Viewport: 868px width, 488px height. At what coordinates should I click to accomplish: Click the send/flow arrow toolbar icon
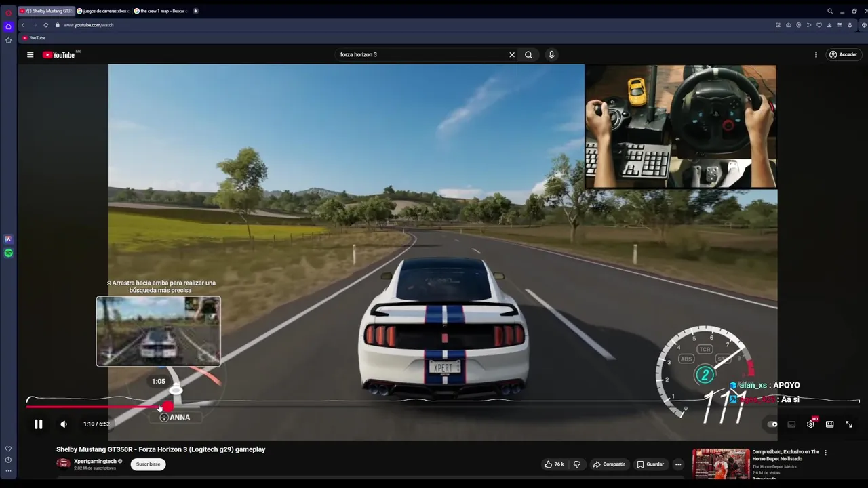808,25
